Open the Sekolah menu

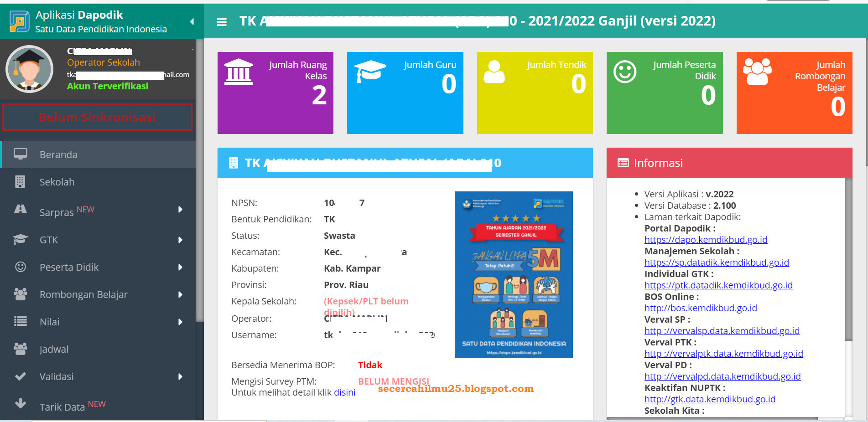[98, 182]
